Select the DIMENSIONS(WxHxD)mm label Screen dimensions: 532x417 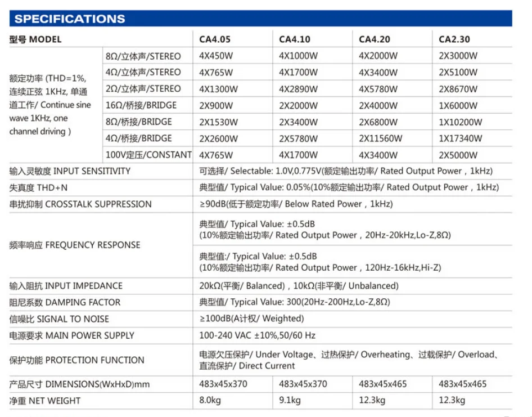point(79,384)
